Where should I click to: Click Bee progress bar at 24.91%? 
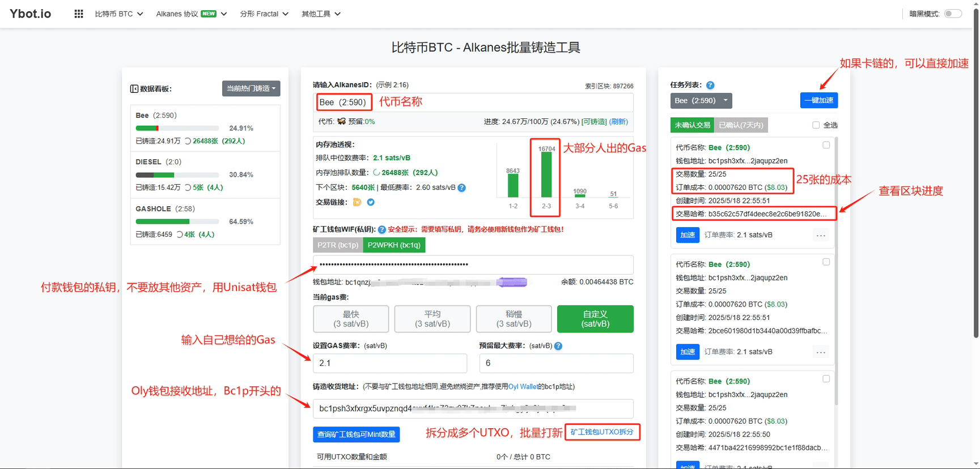coord(177,129)
